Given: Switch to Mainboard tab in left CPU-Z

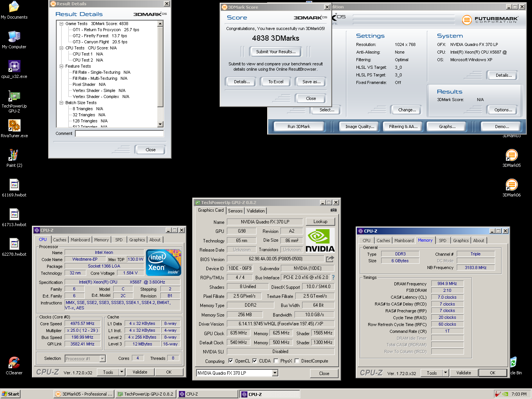Looking at the screenshot, I should point(80,240).
